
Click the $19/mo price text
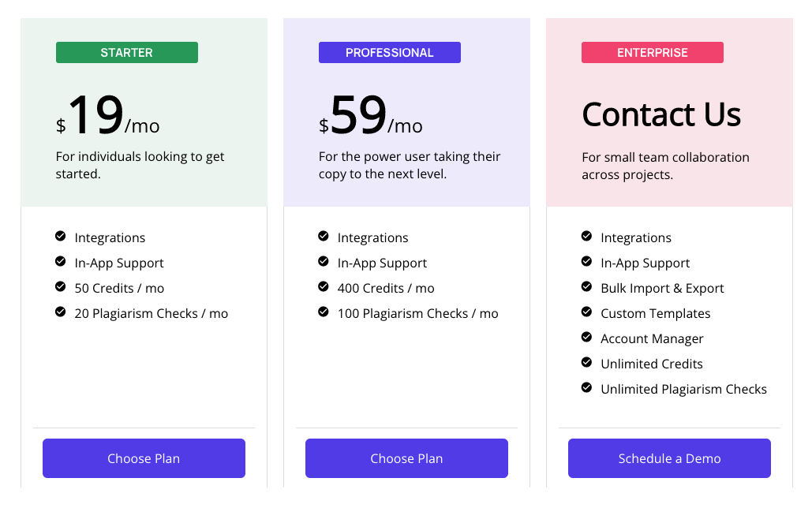click(x=108, y=117)
